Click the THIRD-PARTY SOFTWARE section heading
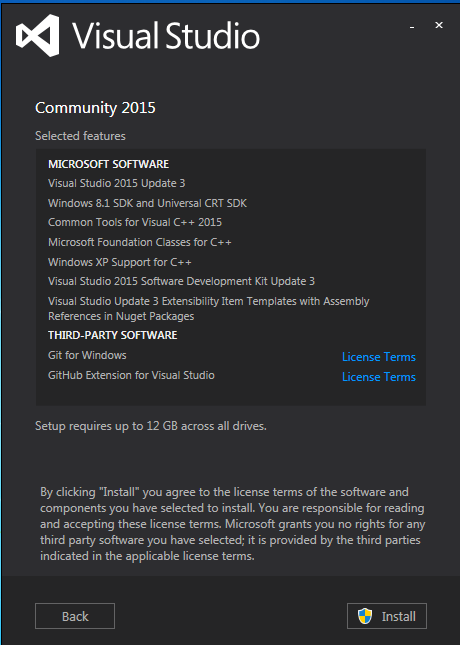 coord(113,335)
